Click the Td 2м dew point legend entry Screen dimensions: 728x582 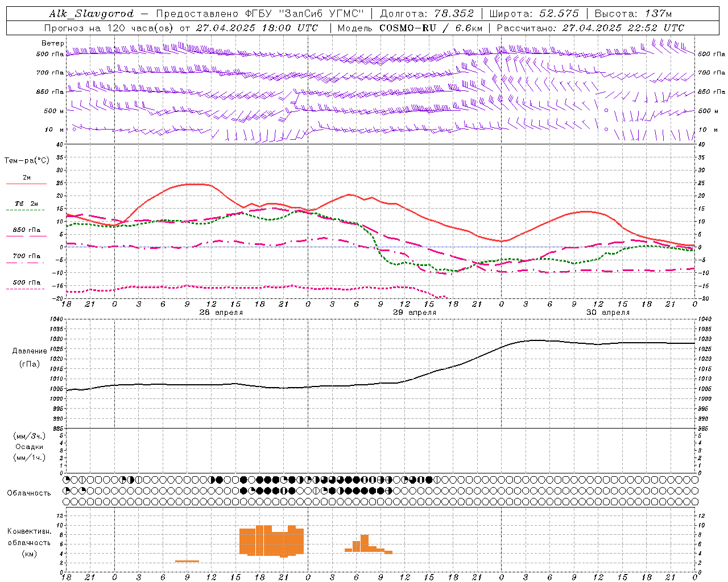click(x=27, y=203)
